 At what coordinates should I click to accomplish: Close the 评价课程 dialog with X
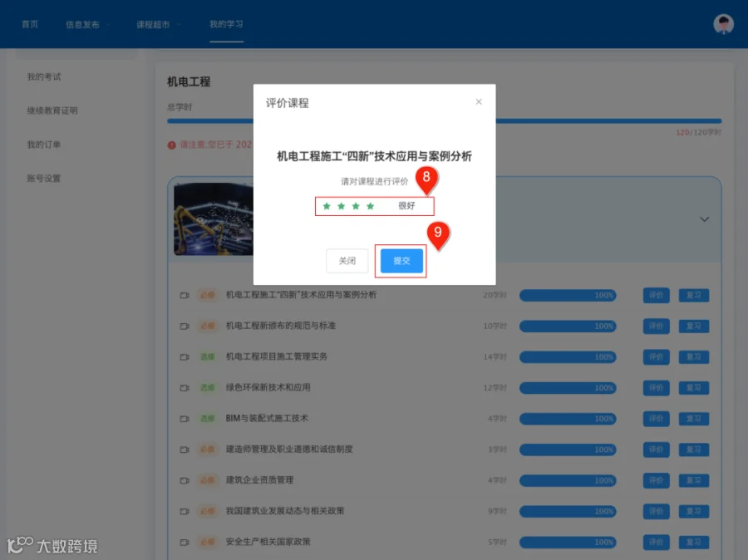click(479, 101)
